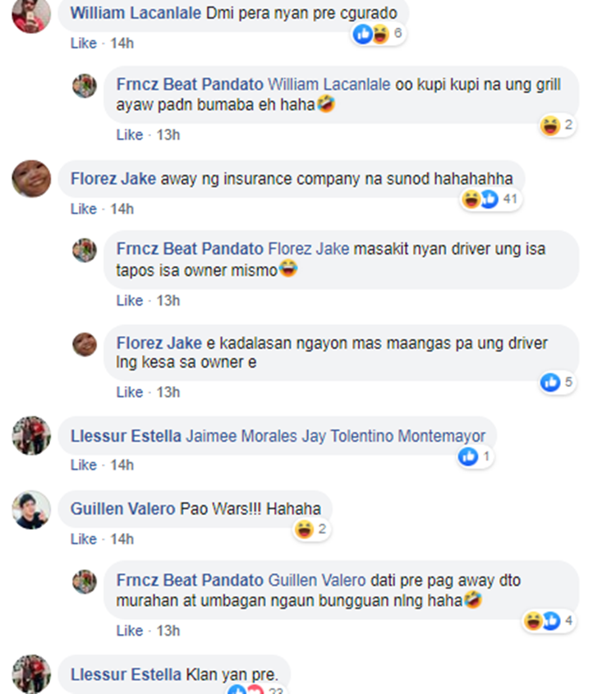Viewport: 616px width, 694px height.
Task: Open like count on Llessur Estella tag comment
Action: coord(476,457)
